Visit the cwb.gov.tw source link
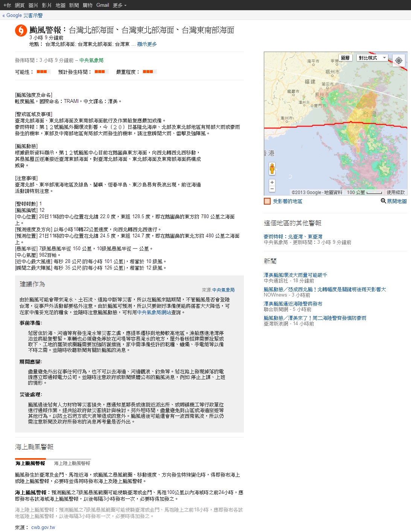This screenshot has height=532, width=411. pos(43,527)
